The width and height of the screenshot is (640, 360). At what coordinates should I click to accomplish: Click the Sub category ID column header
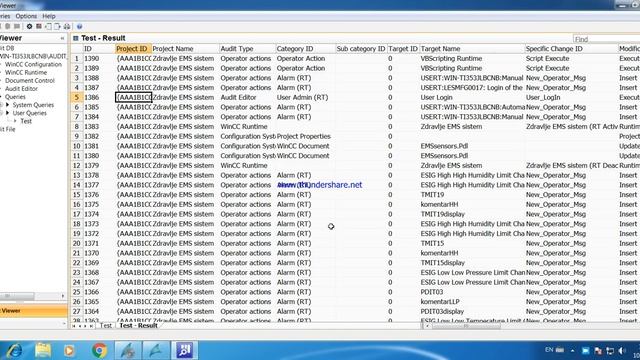coord(361,49)
